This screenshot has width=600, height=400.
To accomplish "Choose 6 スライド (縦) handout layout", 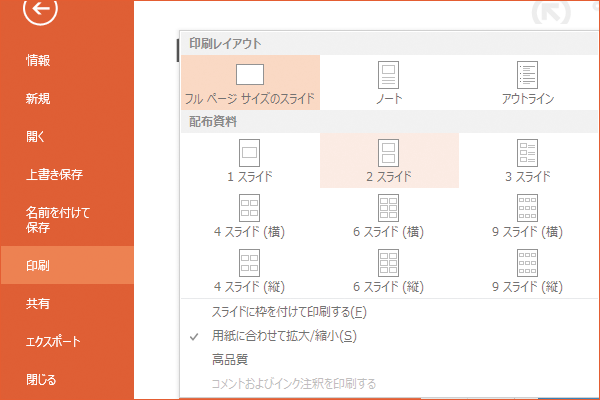I will point(389,271).
